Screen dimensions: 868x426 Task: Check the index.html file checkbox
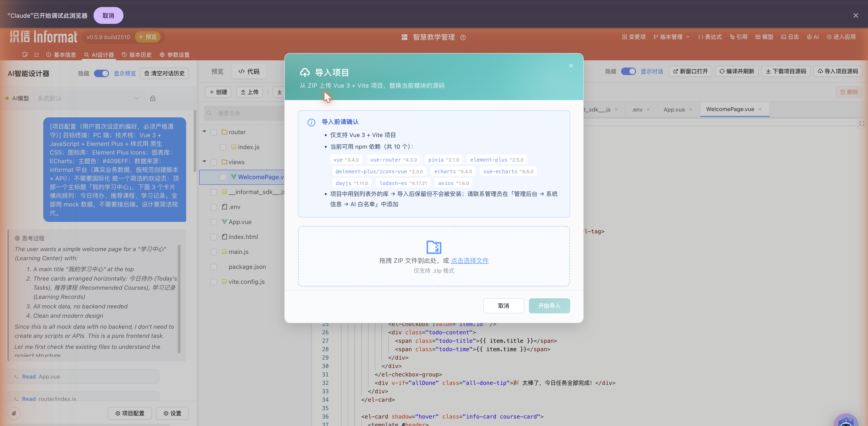(x=213, y=237)
